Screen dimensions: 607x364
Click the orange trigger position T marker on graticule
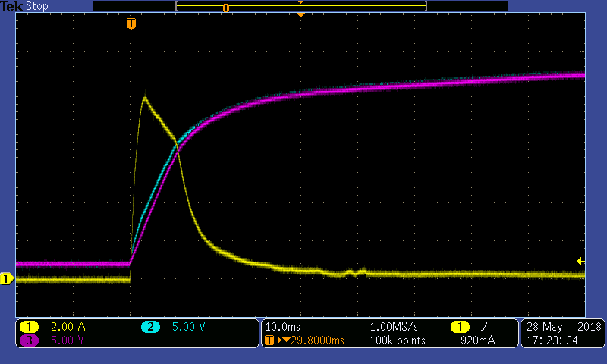click(x=131, y=24)
